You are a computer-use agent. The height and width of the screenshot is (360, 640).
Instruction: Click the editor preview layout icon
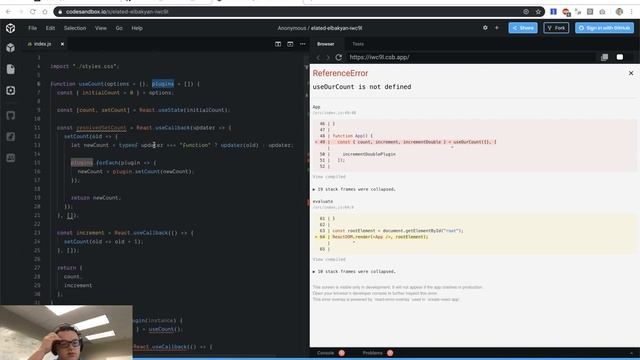click(290, 44)
